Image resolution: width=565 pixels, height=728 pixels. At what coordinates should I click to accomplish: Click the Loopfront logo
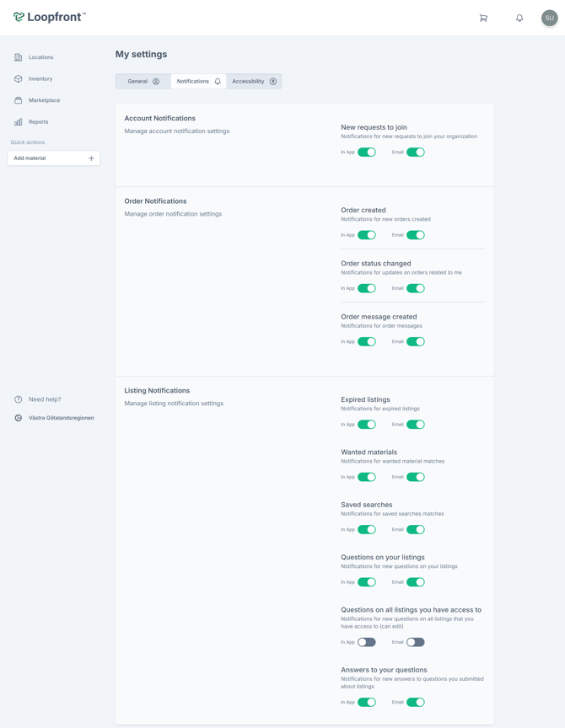coord(49,17)
